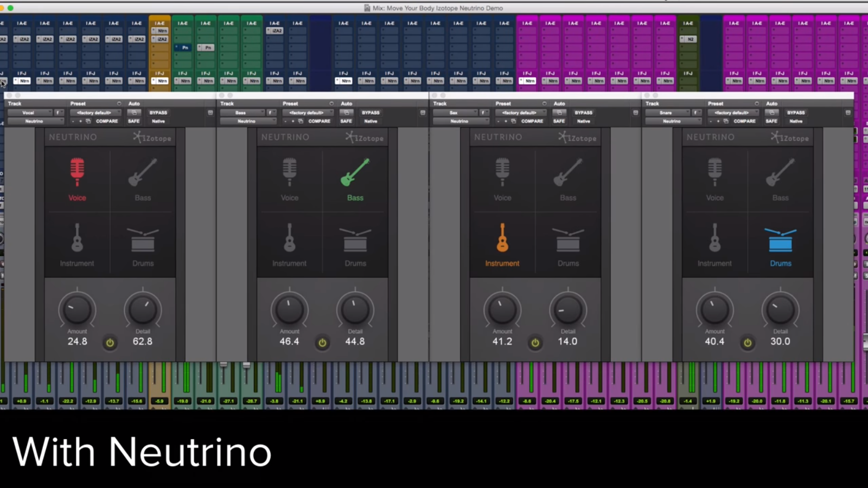Toggle power button in Vocal track Neutrino
Viewport: 868px width, 488px height.
110,343
